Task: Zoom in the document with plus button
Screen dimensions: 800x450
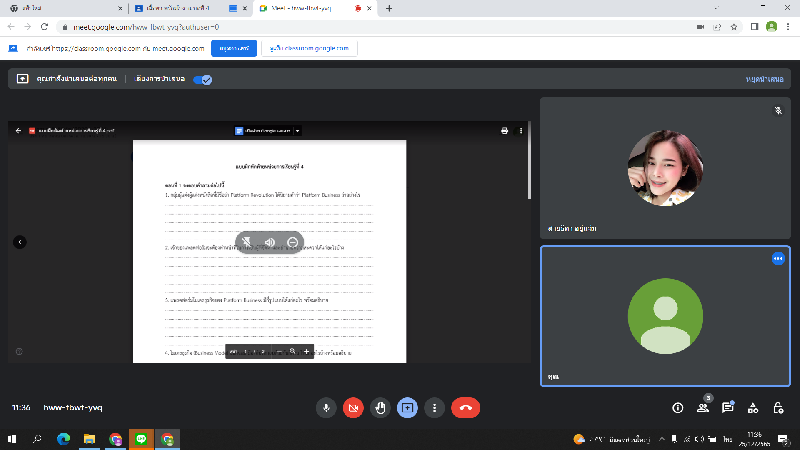Action: point(306,352)
